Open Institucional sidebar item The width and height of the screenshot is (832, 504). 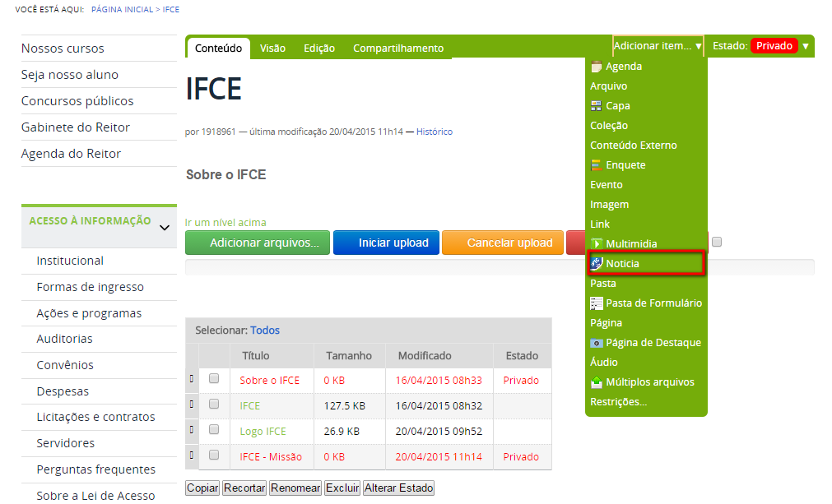click(x=70, y=261)
